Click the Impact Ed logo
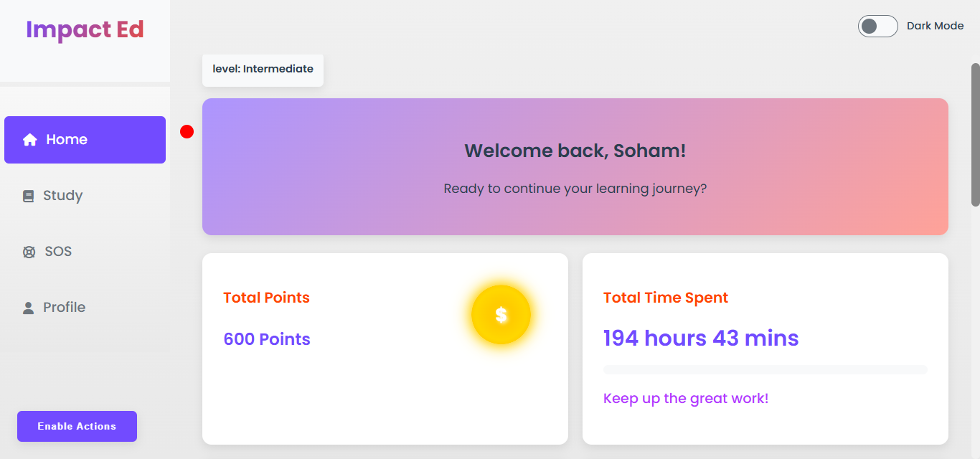Viewport: 980px width, 459px height. tap(85, 29)
